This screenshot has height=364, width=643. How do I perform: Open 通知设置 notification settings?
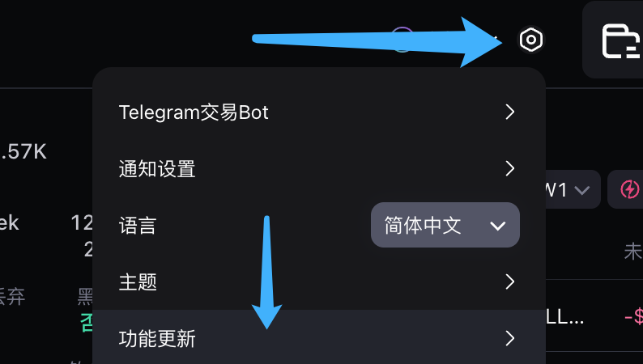click(319, 169)
